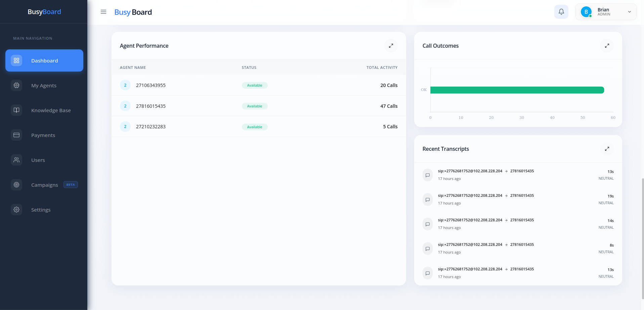
Task: Go to Dashboard in navigation
Action: [44, 60]
